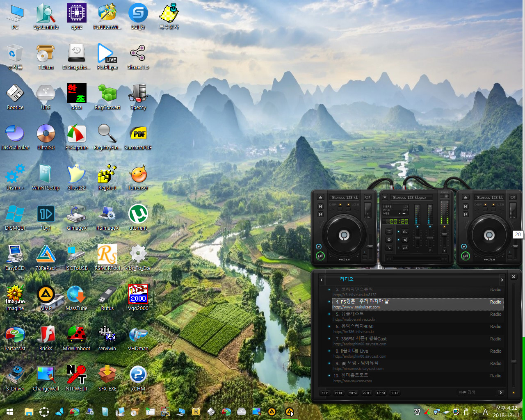Mute sound with the speaker button in mixer

pos(444,251)
